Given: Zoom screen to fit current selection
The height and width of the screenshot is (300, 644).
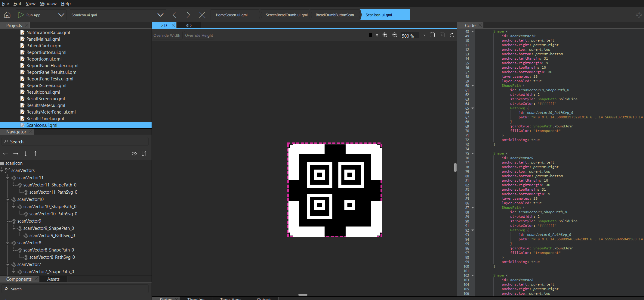Looking at the screenshot, I should [x=442, y=35].
